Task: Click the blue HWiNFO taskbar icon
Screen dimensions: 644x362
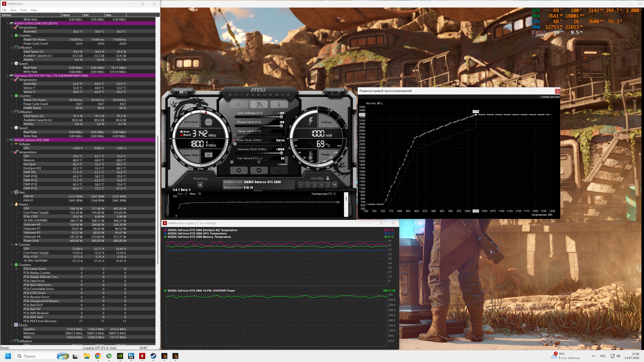Action: point(131,356)
